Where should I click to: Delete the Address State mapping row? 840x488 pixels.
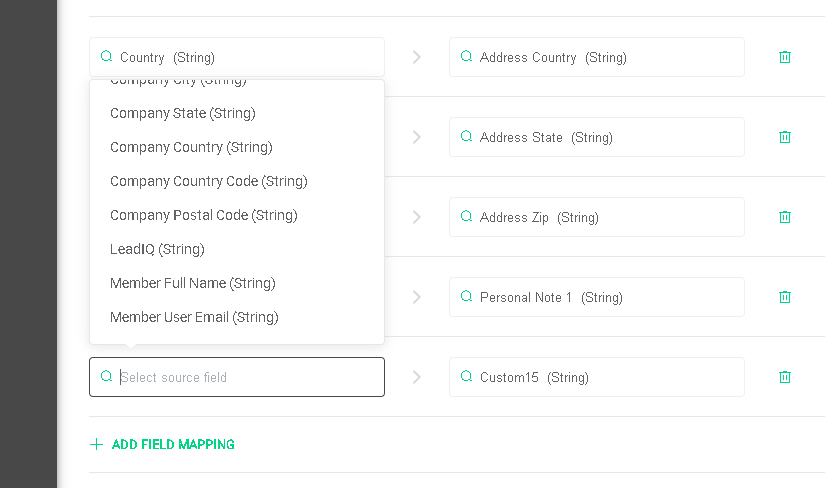pyautogui.click(x=785, y=137)
